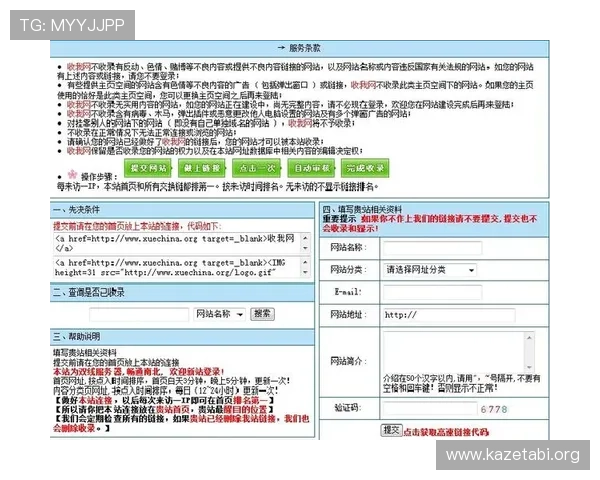600x480 pixels.
Task: Click the red 本站为双线服务器 notice text
Action: pos(139,372)
